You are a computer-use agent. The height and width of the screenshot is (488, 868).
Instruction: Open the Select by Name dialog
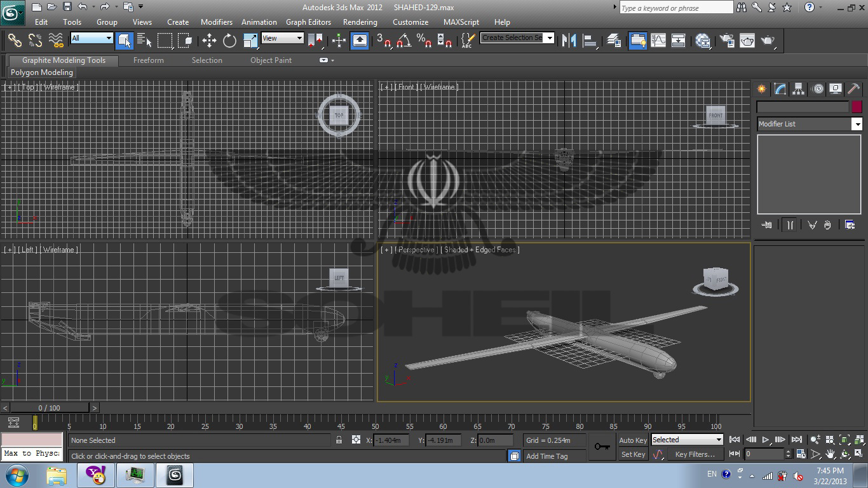(144, 41)
